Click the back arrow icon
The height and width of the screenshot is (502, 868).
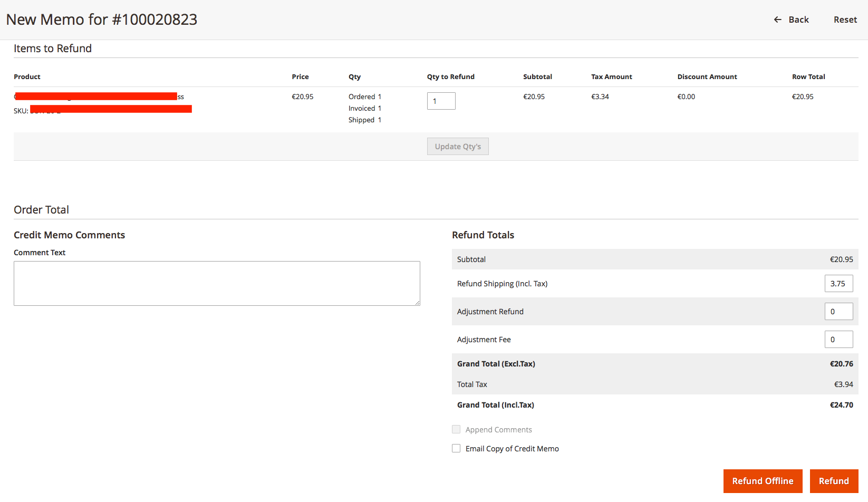(777, 20)
